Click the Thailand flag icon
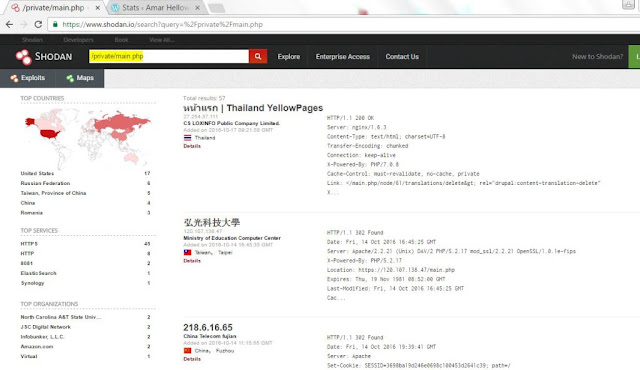Screen dimensions: 640x370 pos(187,138)
